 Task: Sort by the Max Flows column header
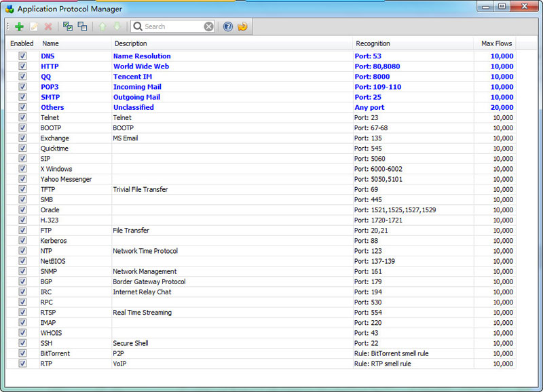tap(496, 43)
